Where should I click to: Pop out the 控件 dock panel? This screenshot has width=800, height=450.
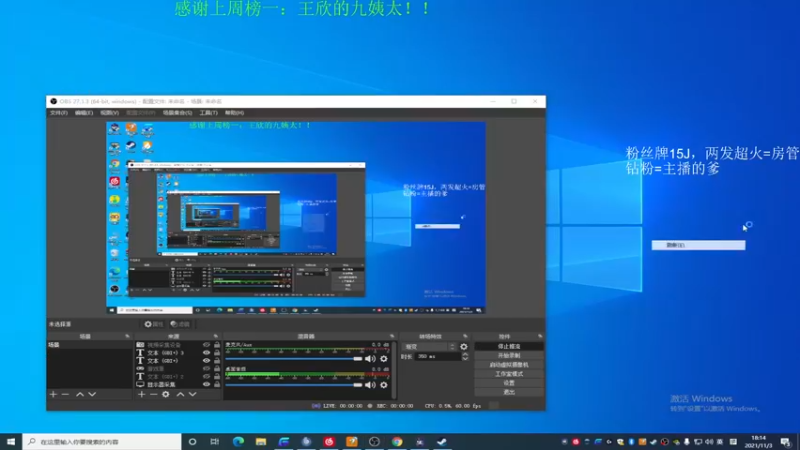point(540,336)
